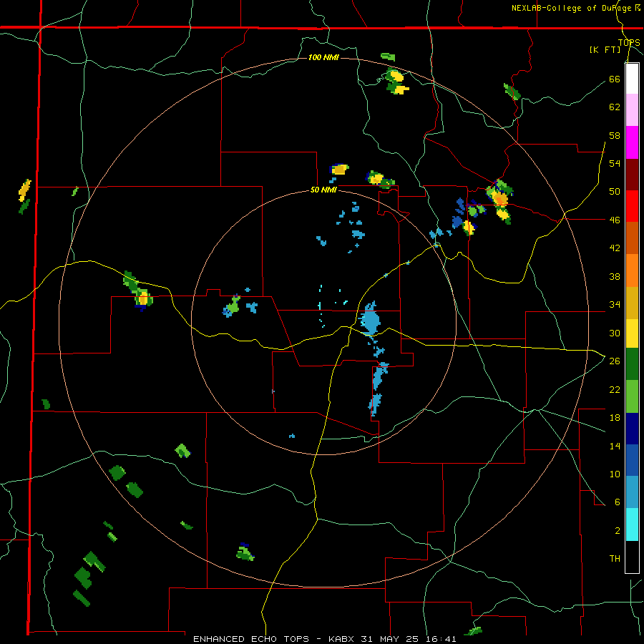Viewport: 644px width, 644px height.
Task: Click the 62 value on the legend
Action: pos(615,107)
